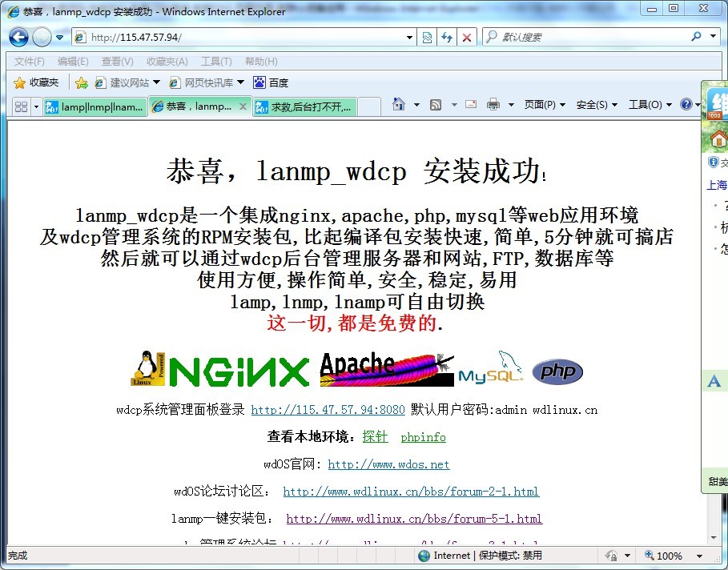
Task: Expand the Print options dropdown arrow
Action: (x=511, y=105)
